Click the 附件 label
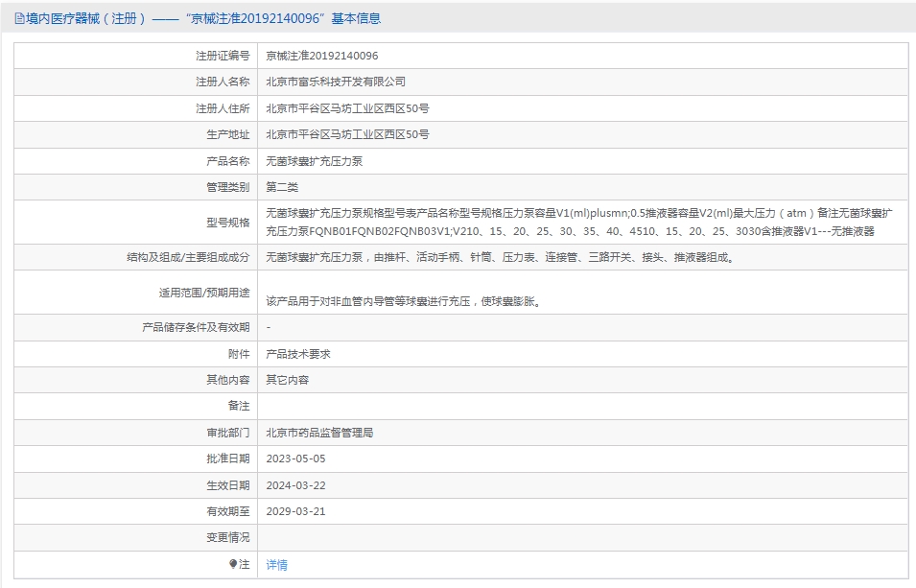 click(239, 354)
